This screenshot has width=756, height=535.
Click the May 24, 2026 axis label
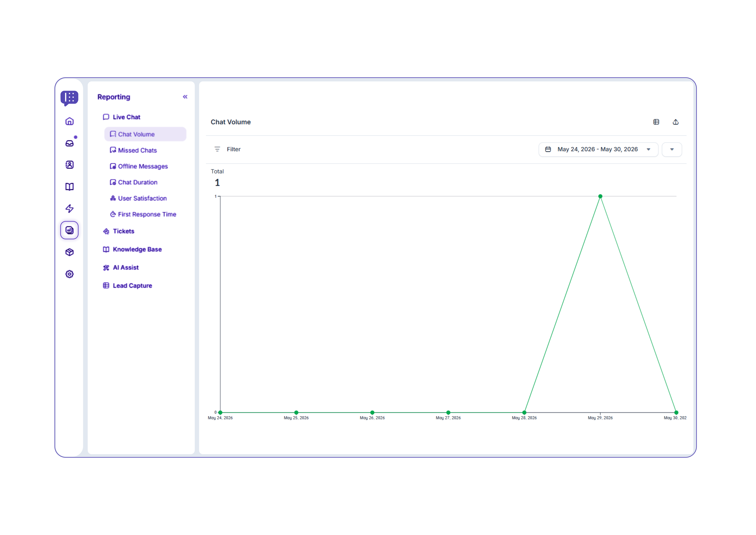click(220, 418)
